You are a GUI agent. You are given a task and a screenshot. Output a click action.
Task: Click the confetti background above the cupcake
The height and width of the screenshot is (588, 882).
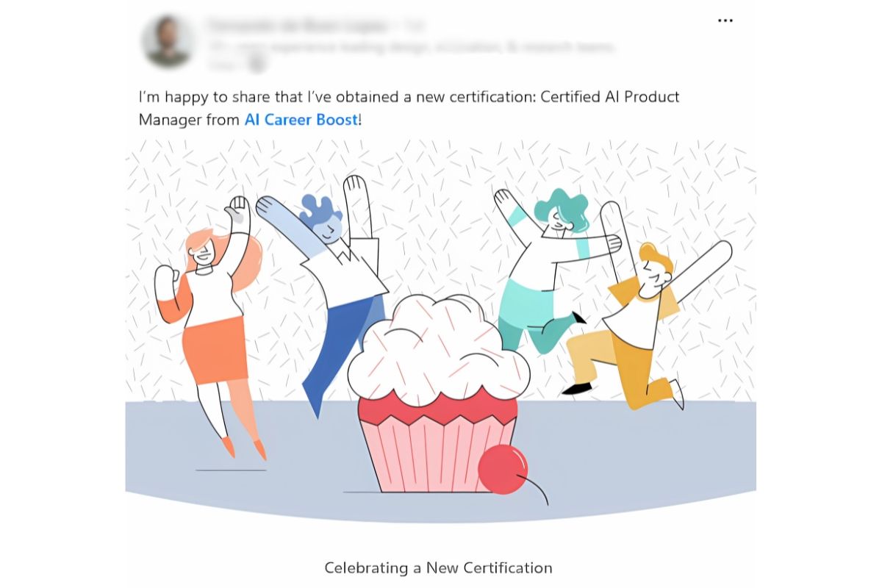point(434,220)
